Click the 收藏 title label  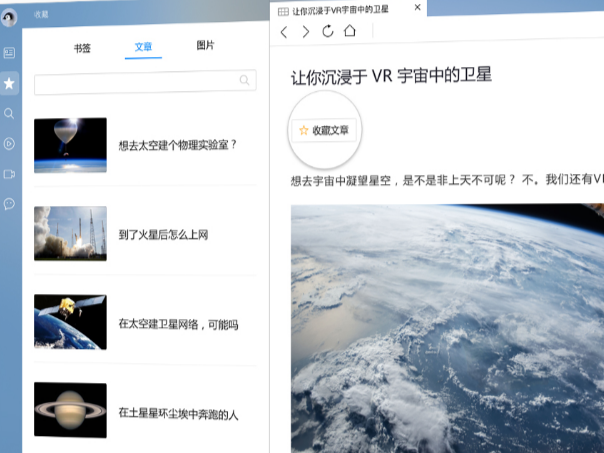[41, 15]
